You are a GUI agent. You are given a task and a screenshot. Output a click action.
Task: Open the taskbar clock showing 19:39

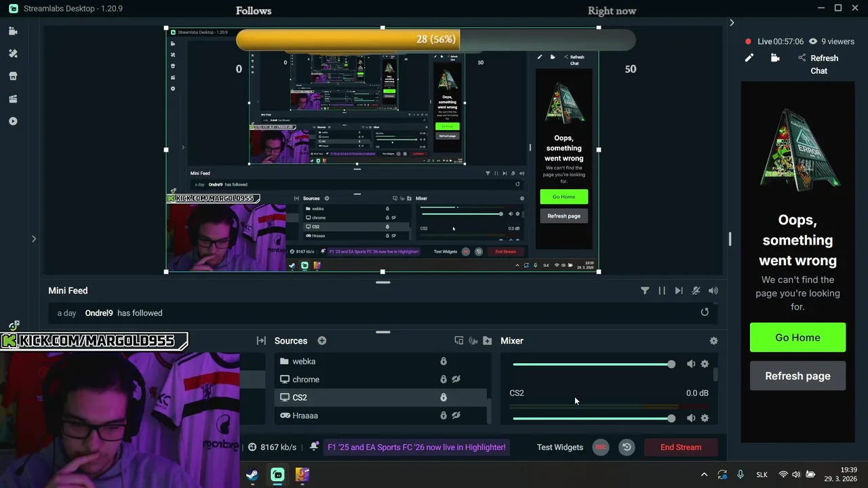click(x=841, y=474)
